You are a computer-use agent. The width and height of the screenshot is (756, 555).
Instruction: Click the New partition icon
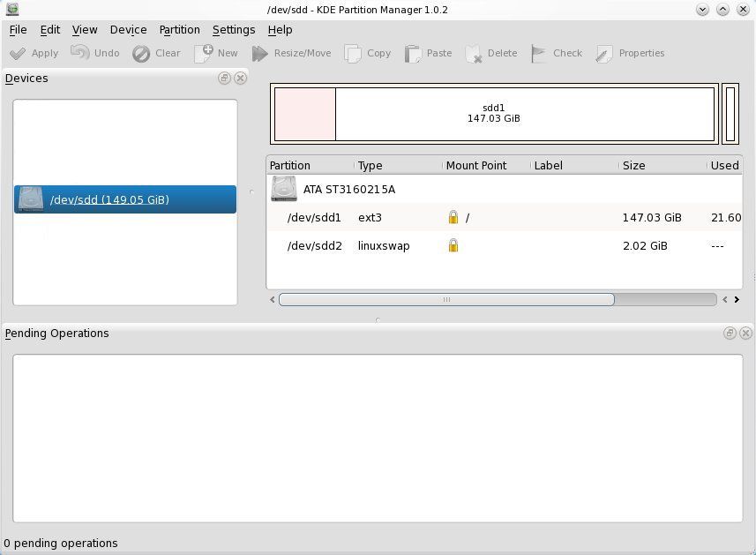click(204, 53)
